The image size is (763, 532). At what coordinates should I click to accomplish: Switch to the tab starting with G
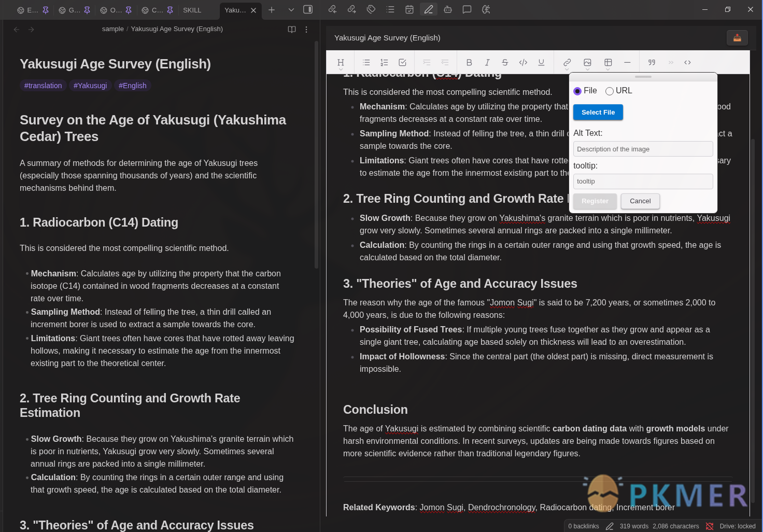[x=69, y=10]
